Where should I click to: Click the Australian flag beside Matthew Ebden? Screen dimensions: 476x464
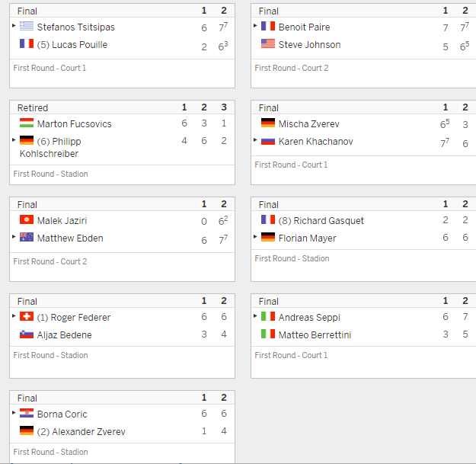pyautogui.click(x=27, y=237)
